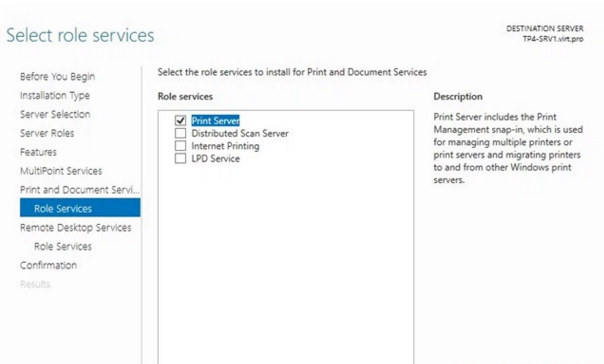Select the Internet Printing label
The height and width of the screenshot is (364, 604).
pos(225,146)
